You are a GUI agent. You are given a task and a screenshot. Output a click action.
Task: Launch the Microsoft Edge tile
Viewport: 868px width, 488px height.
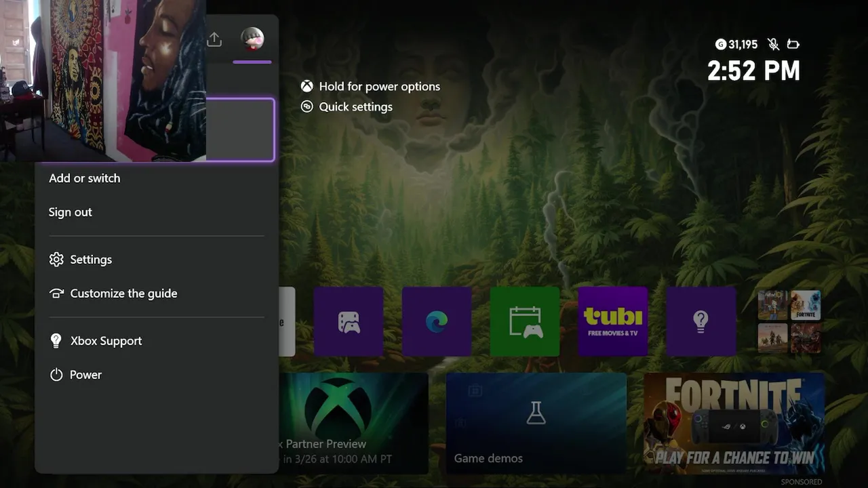pos(437,321)
